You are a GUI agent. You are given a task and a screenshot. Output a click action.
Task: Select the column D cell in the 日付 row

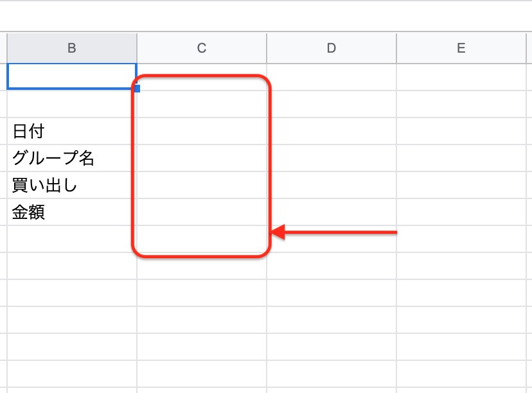332,132
